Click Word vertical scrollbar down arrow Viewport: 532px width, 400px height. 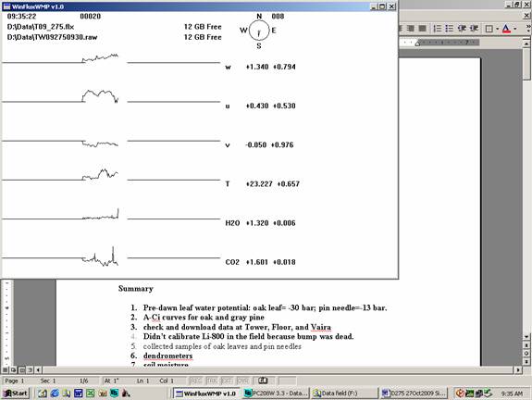click(526, 336)
